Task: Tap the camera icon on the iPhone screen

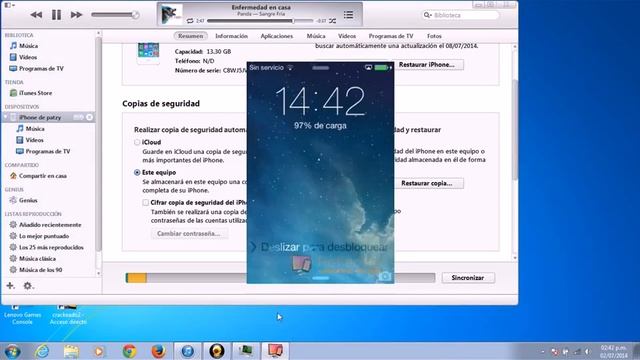Action: [384, 277]
